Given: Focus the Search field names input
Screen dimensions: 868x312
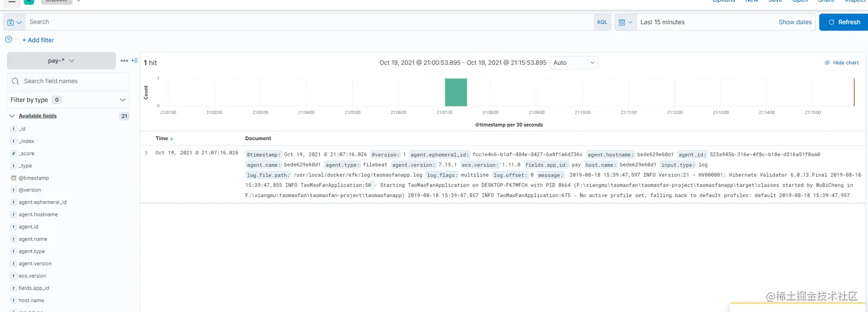Looking at the screenshot, I should [x=68, y=81].
